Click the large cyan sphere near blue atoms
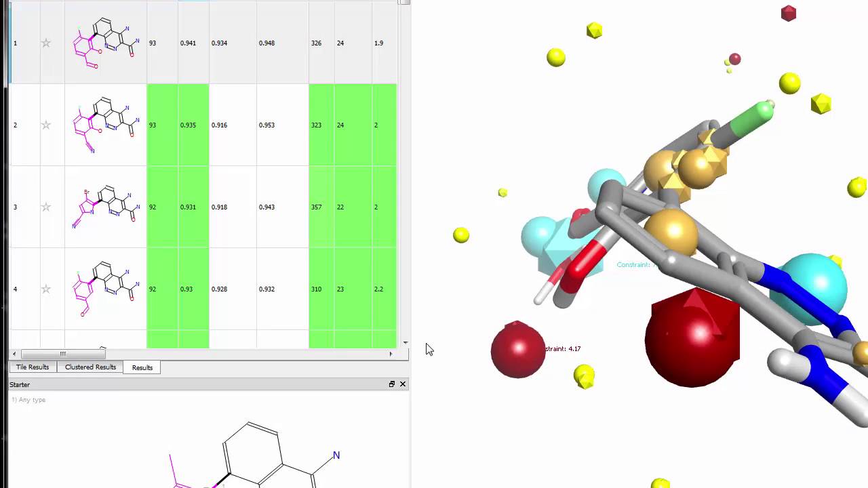Image resolution: width=868 pixels, height=488 pixels. (x=812, y=288)
